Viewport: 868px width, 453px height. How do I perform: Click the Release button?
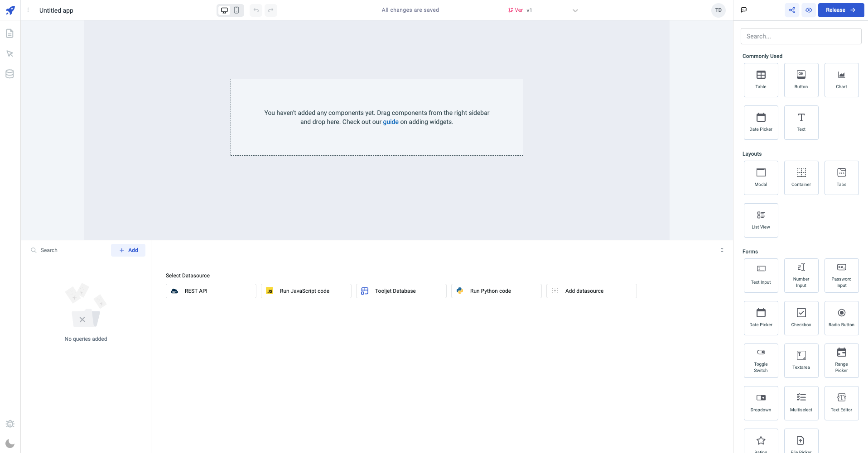pos(840,10)
